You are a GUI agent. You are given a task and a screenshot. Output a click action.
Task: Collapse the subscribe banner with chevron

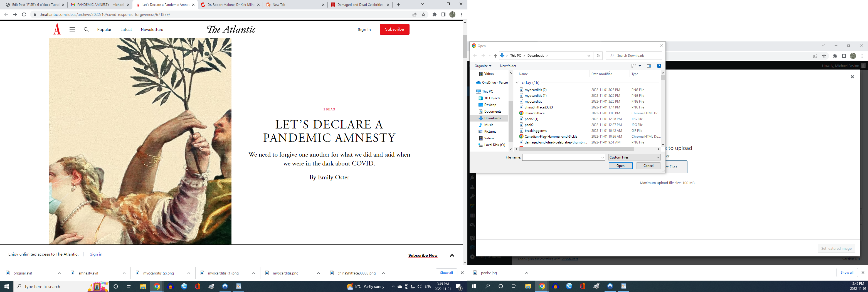point(452,255)
